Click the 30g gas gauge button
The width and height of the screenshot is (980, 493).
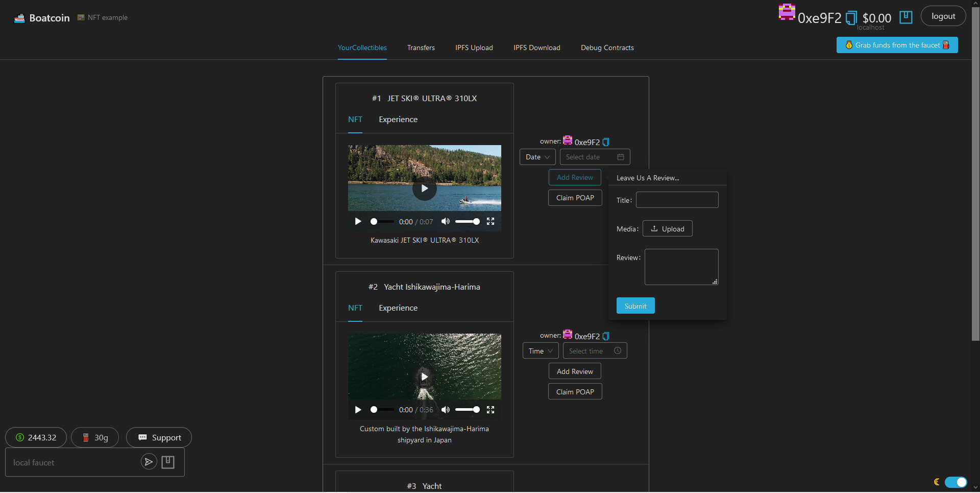pyautogui.click(x=95, y=437)
